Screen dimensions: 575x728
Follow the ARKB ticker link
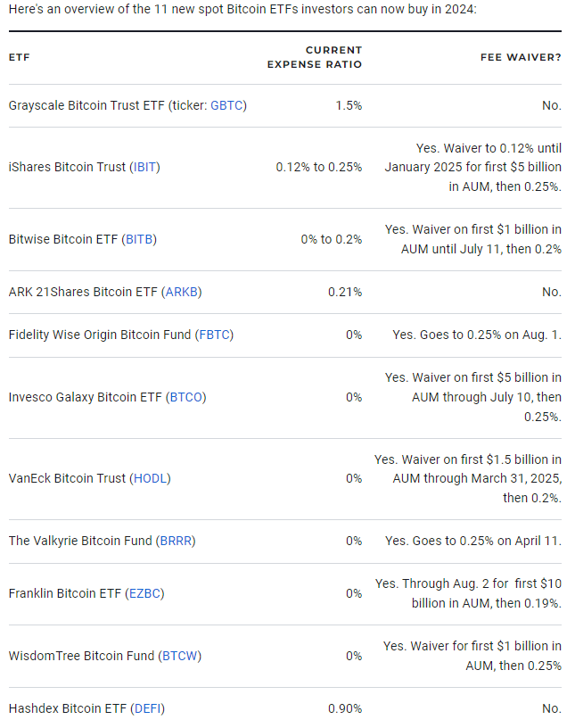pos(183,292)
